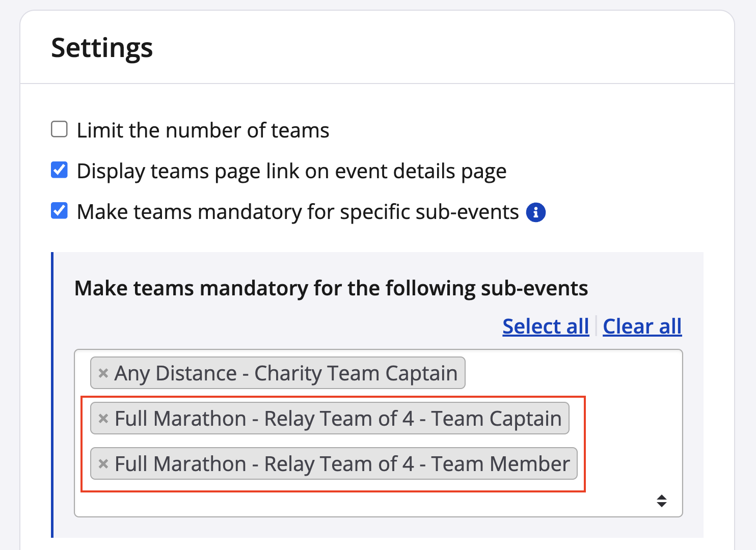Click the Select all link
The width and height of the screenshot is (756, 550).
point(545,326)
